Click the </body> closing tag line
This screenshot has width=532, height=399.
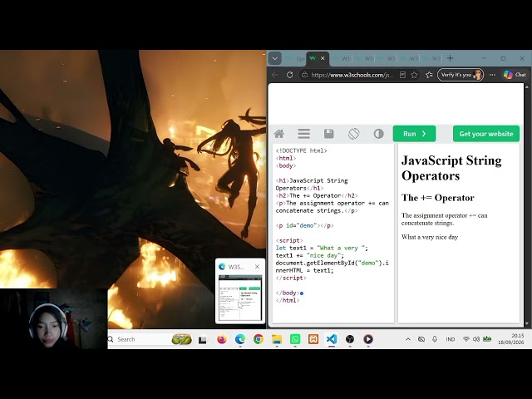286,293
